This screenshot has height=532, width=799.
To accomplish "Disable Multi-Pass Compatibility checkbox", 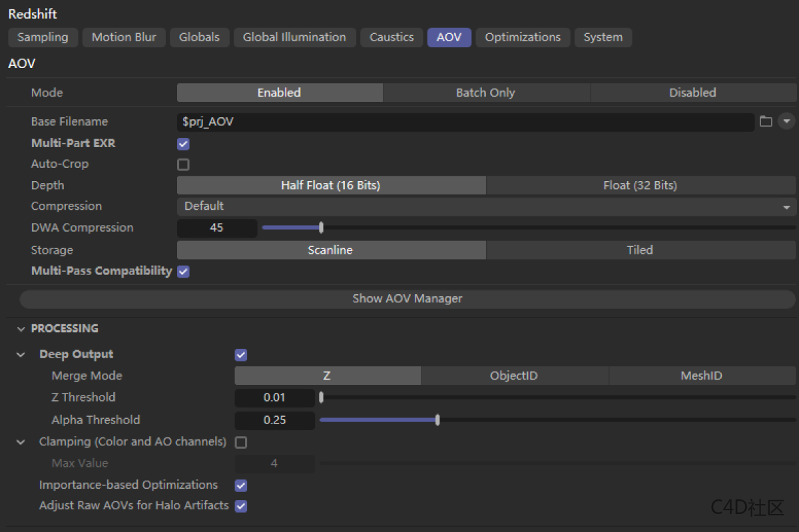I will click(183, 272).
